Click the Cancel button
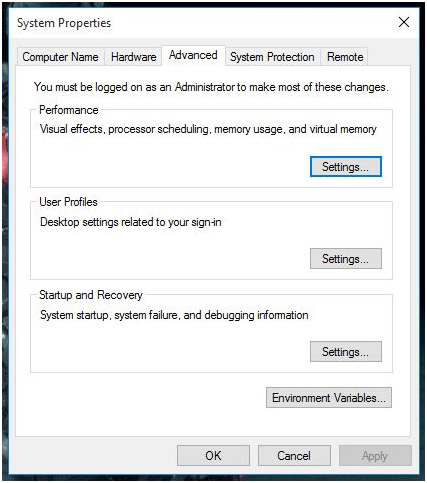427x483 pixels. [294, 456]
